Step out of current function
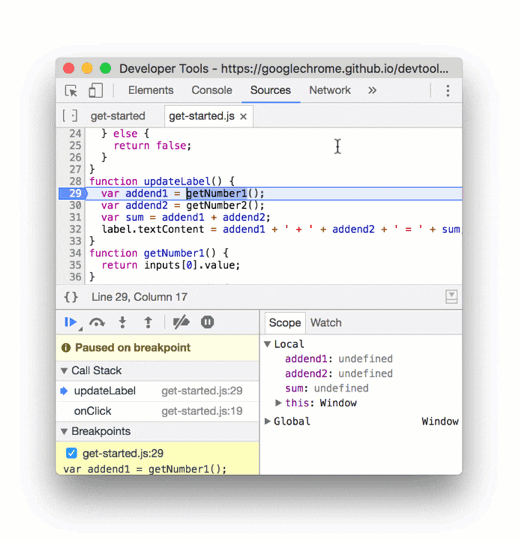The height and width of the screenshot is (540, 519). (x=148, y=322)
